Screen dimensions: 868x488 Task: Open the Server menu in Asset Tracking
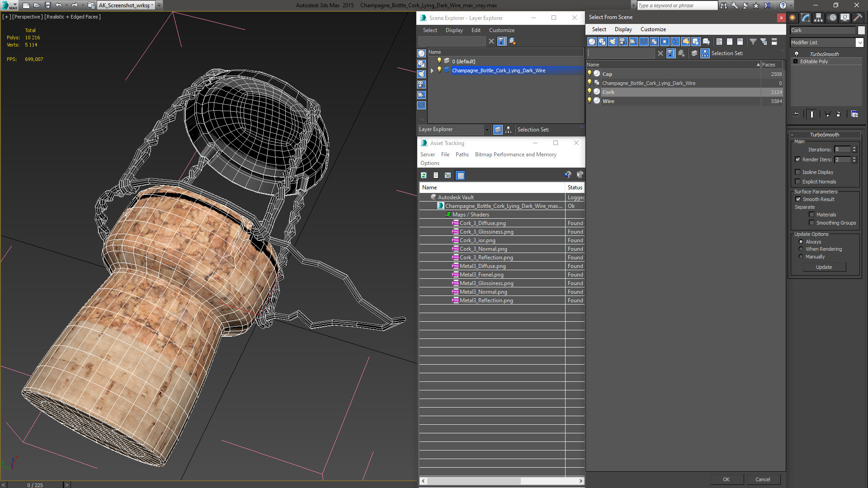point(427,155)
